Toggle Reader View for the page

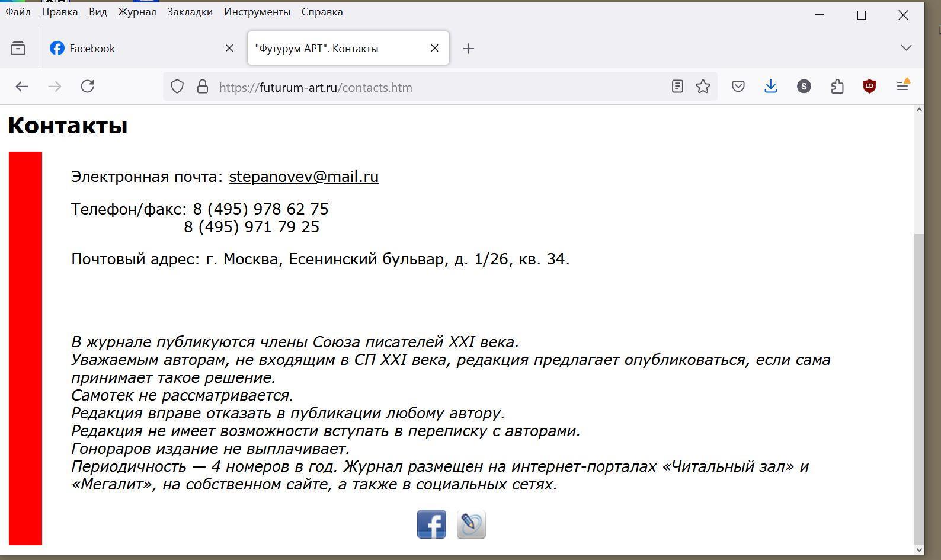tap(677, 87)
